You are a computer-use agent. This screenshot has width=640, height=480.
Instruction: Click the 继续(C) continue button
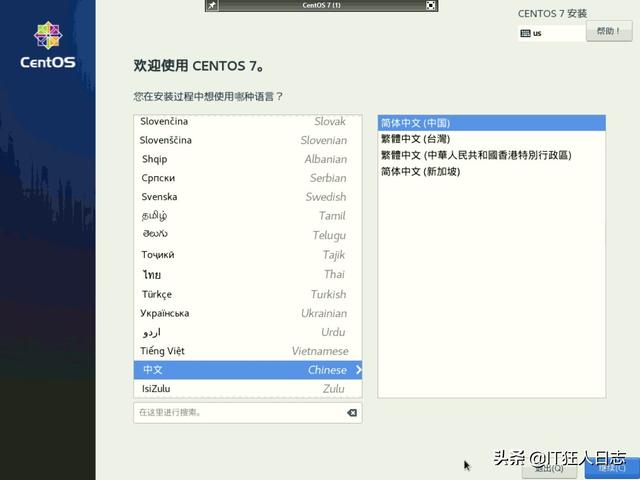612,469
